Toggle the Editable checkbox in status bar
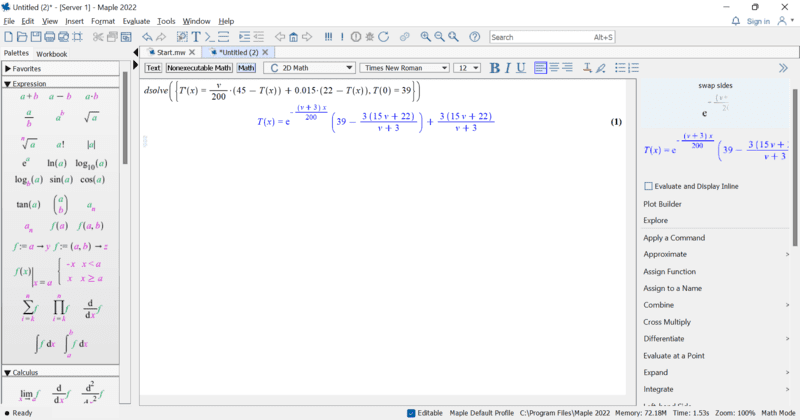 click(413, 413)
